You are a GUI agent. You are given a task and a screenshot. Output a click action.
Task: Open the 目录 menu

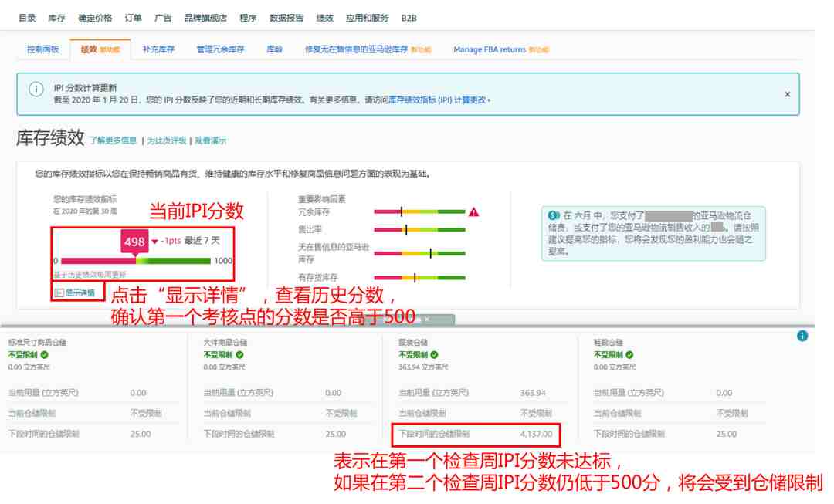coord(27,18)
